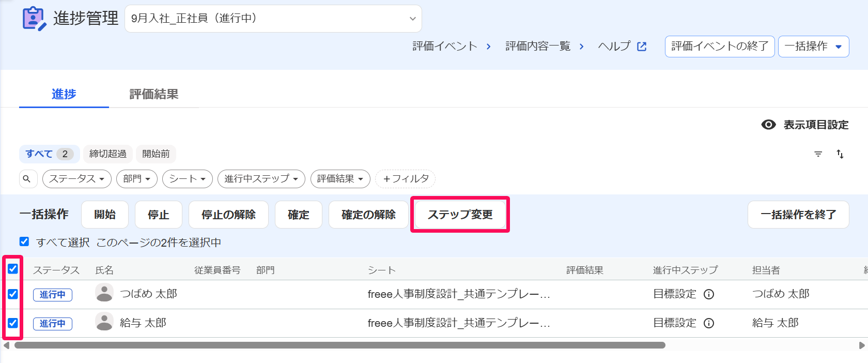Switch to the 評価結果 tab
This screenshot has width=868, height=363.
154,94
